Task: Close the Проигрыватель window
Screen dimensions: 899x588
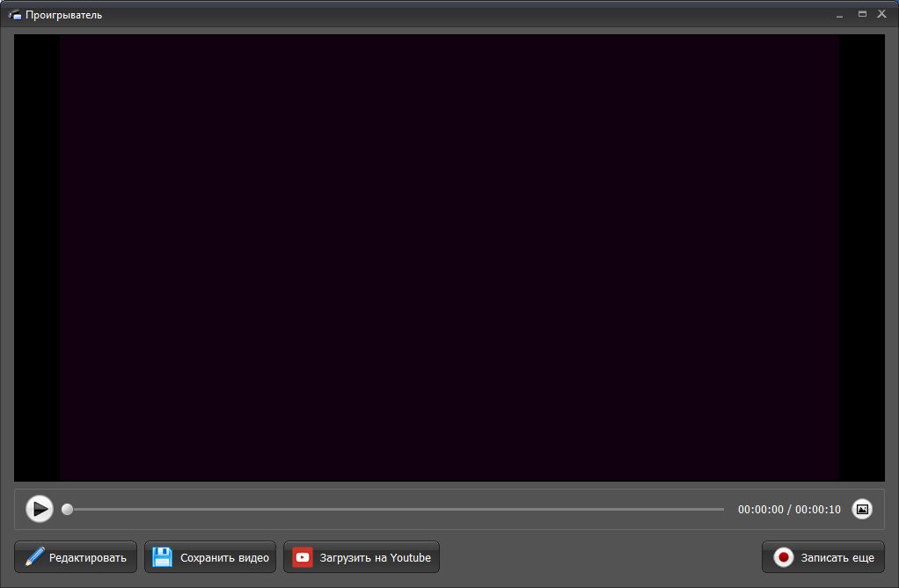Action: point(881,14)
